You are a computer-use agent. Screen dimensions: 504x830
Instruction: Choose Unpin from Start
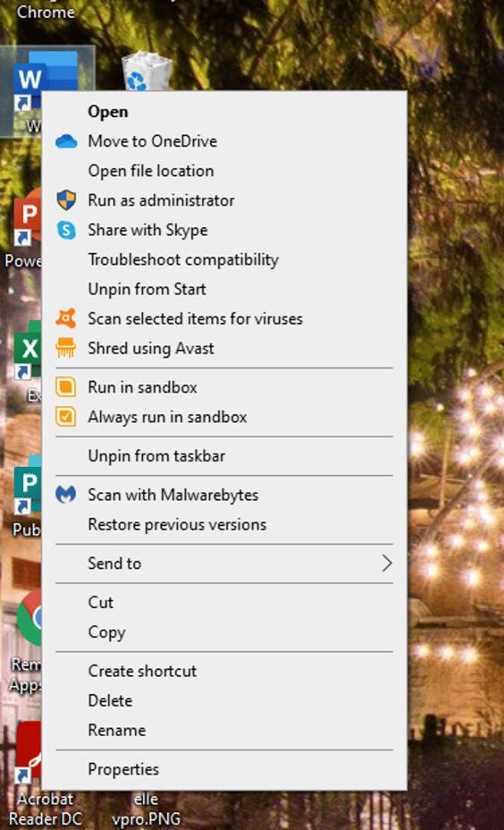224,290
